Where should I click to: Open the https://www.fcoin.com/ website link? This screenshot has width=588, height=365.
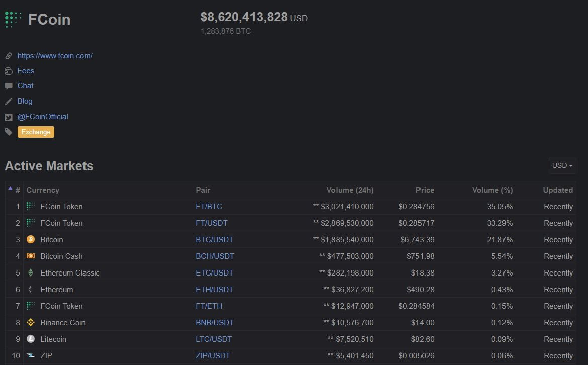pos(55,56)
